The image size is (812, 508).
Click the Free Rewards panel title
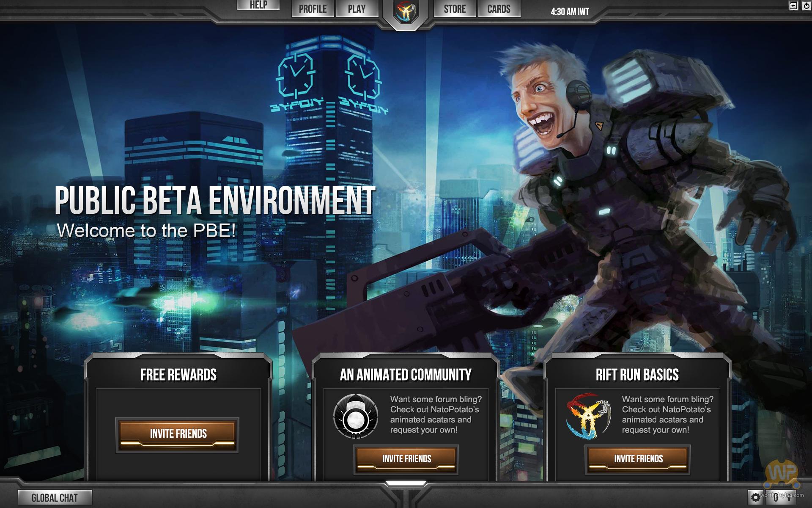pos(178,375)
